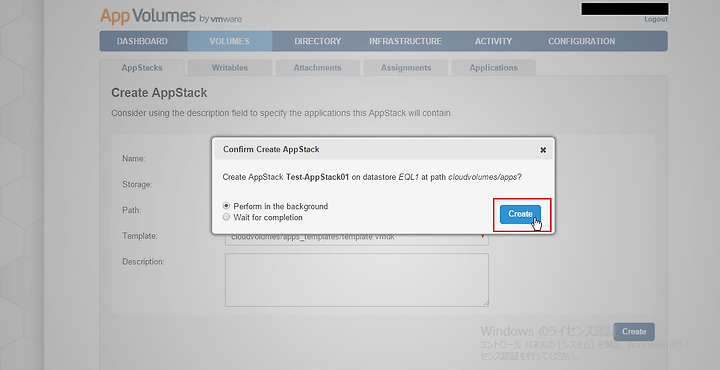Click the App Volumes by vmware logo

coord(171,17)
